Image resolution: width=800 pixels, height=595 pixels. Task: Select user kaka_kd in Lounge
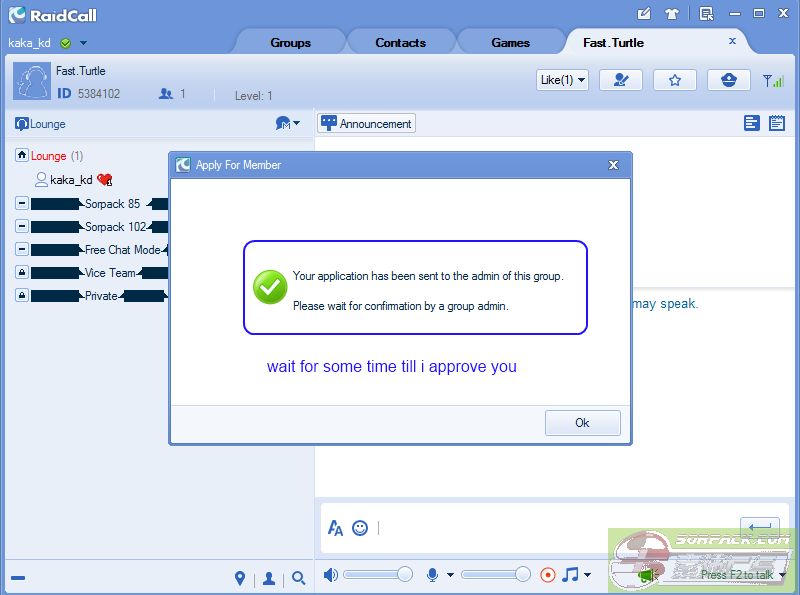click(x=71, y=180)
